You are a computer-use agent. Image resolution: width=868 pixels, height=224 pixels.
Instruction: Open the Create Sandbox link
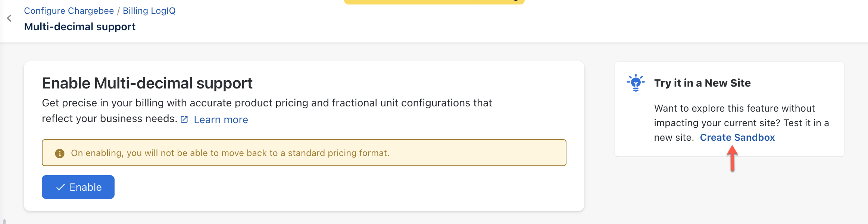coord(737,138)
